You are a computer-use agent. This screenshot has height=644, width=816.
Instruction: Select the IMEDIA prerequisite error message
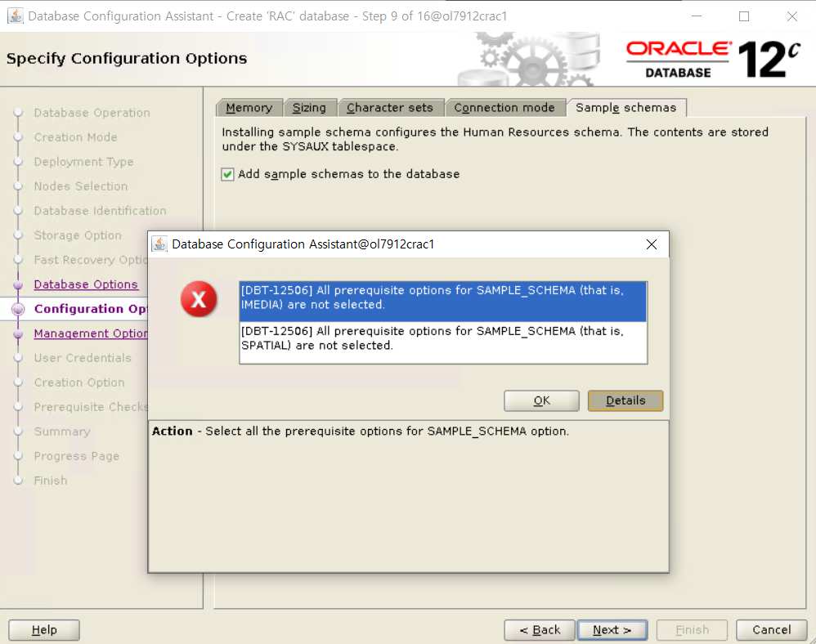(443, 302)
